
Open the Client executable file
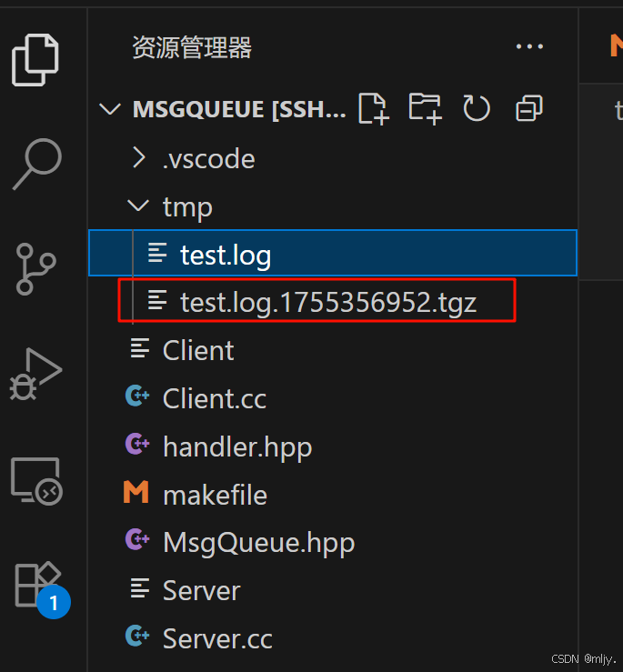click(333, 349)
